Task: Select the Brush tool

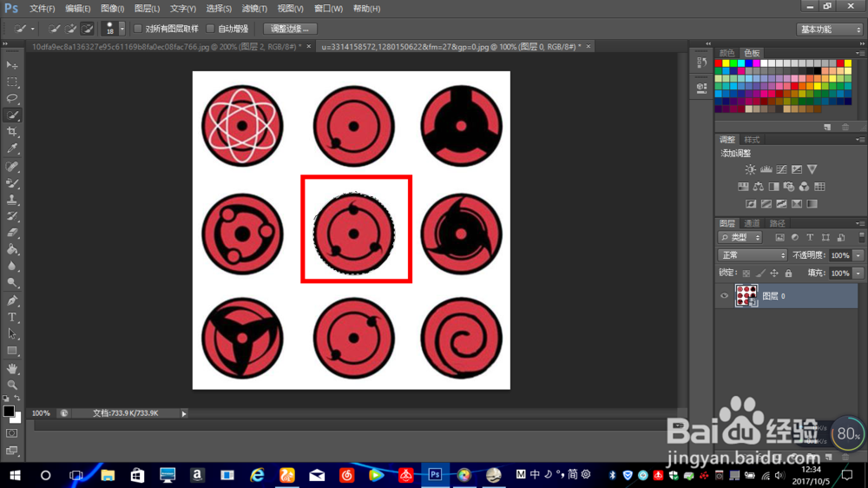Action: pyautogui.click(x=11, y=183)
